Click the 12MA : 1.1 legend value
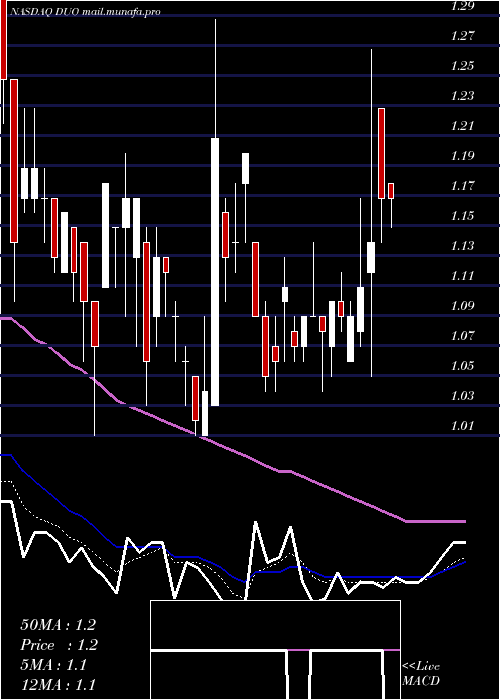500x700 pixels. tap(58, 685)
